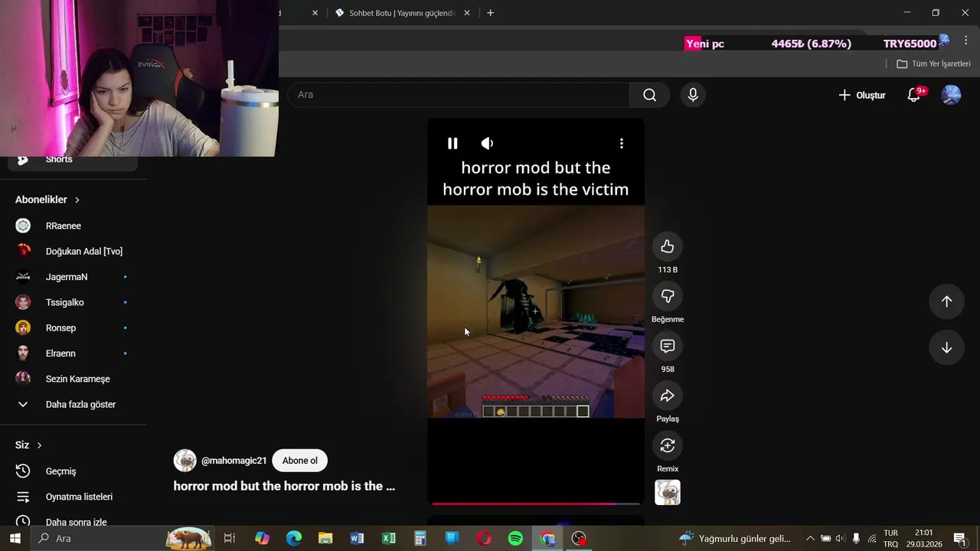The width and height of the screenshot is (980, 551).
Task: Search by voice with microphone icon
Action: (693, 95)
